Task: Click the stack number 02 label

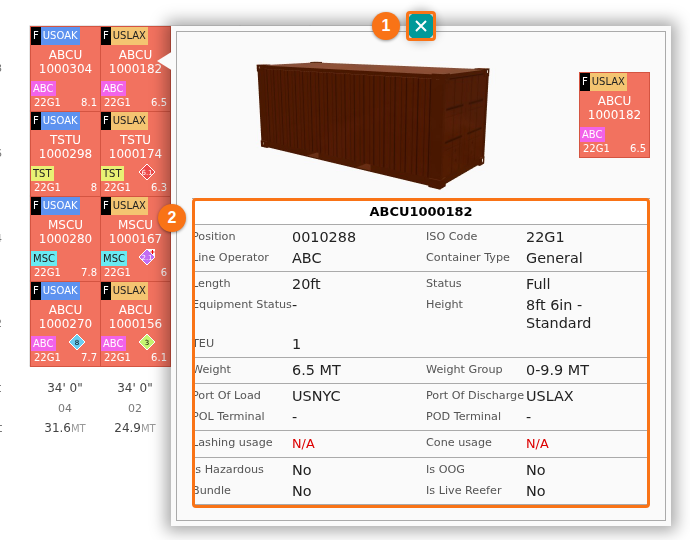Action: (135, 408)
